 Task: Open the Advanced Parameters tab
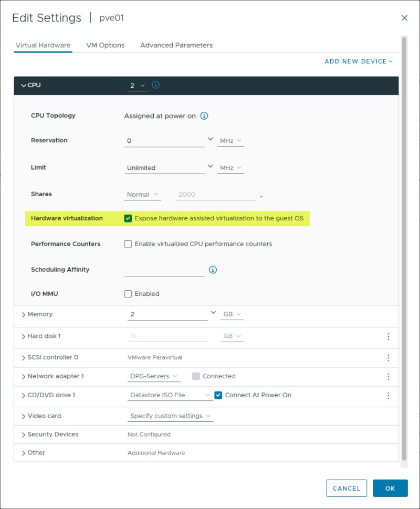point(176,45)
